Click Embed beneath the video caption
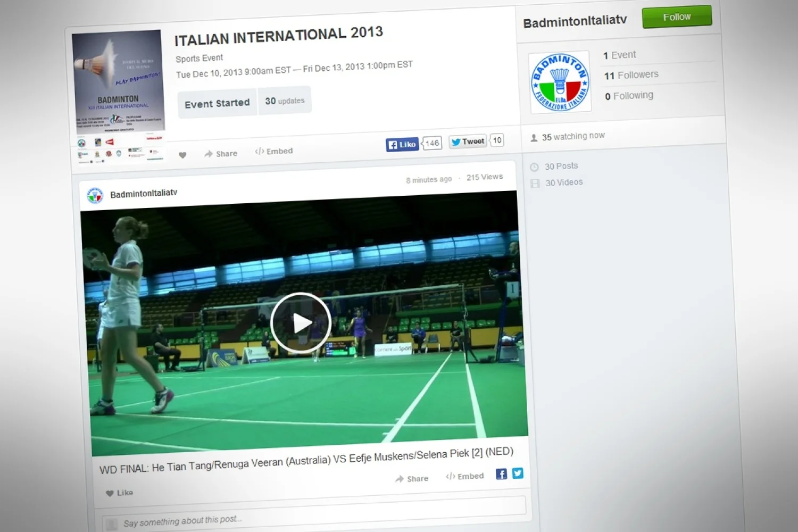Viewport: 798px width, 532px height. tap(465, 476)
